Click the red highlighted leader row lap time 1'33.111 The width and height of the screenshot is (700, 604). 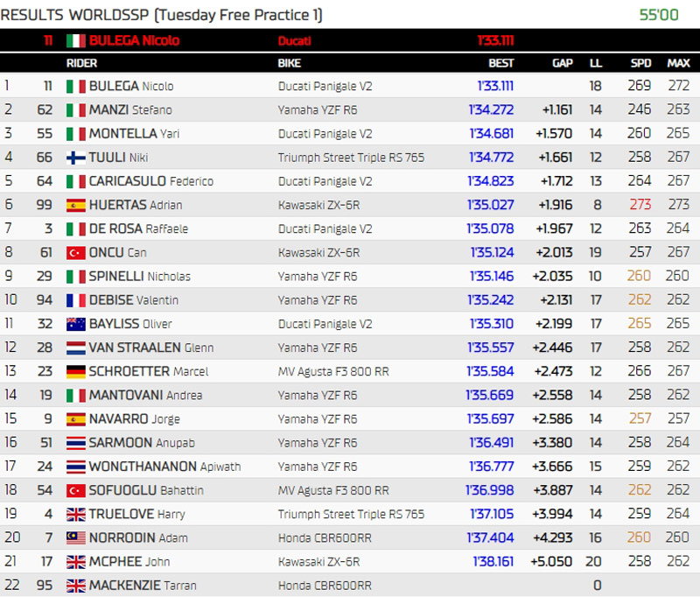[x=494, y=40]
